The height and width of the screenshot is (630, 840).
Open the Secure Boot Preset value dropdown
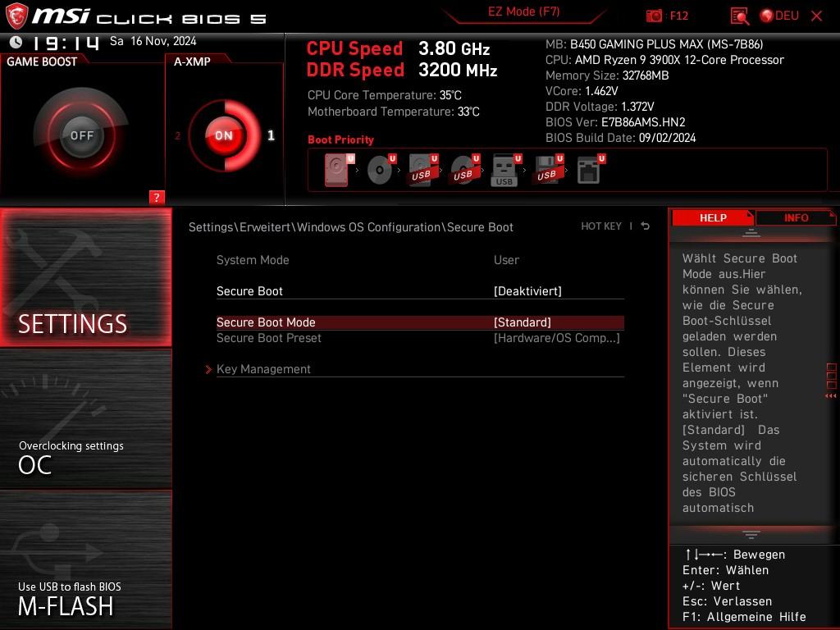[x=557, y=338]
